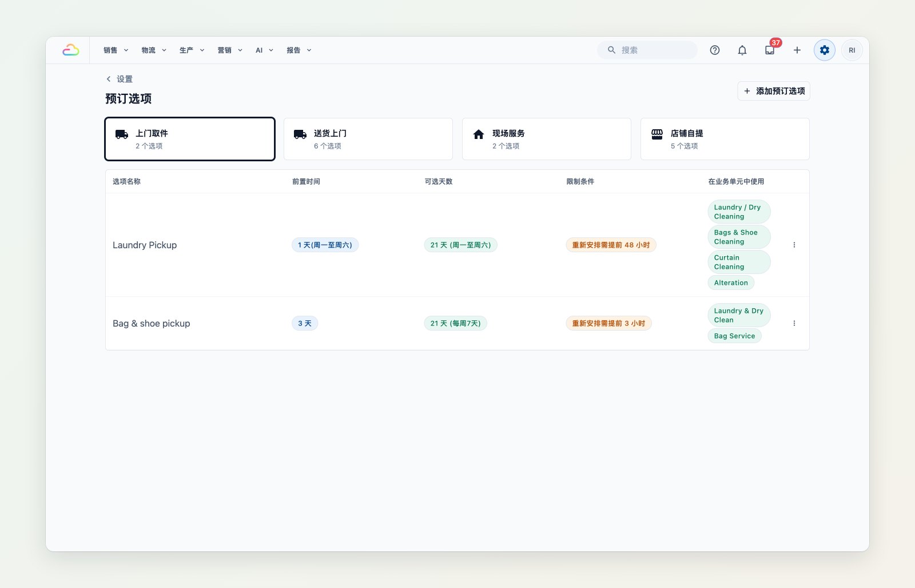Viewport: 915px width, 588px height.
Task: Expand the 营销 dropdown menu
Action: (x=230, y=50)
